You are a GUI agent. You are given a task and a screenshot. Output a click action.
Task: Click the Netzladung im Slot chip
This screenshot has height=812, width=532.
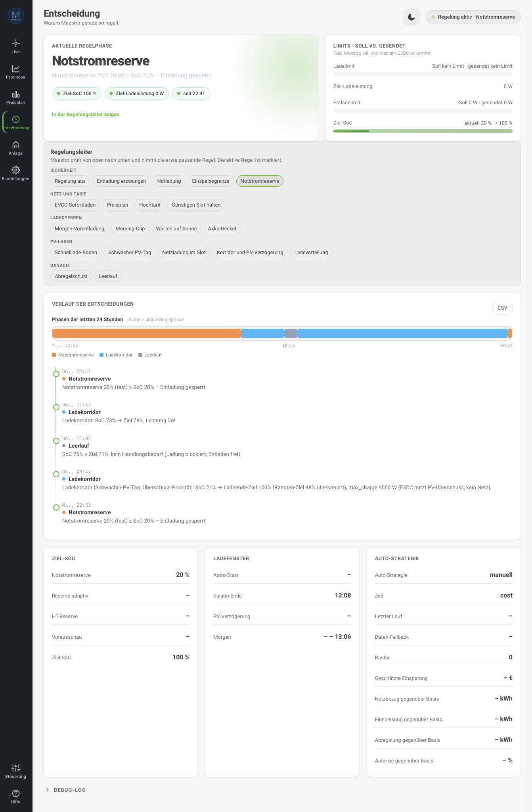pyautogui.click(x=184, y=253)
